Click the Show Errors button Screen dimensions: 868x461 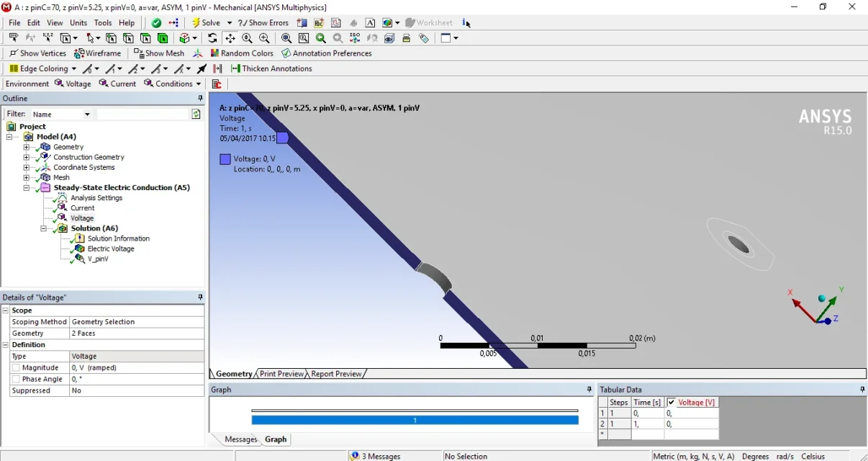pyautogui.click(x=263, y=23)
